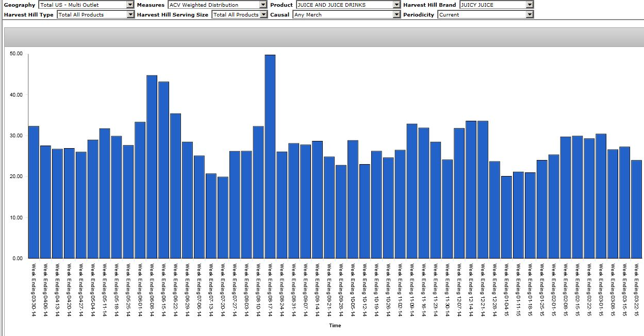The height and width of the screenshot is (336, 644).
Task: Click the bar for week ending 06-15-14
Action: coord(163,170)
